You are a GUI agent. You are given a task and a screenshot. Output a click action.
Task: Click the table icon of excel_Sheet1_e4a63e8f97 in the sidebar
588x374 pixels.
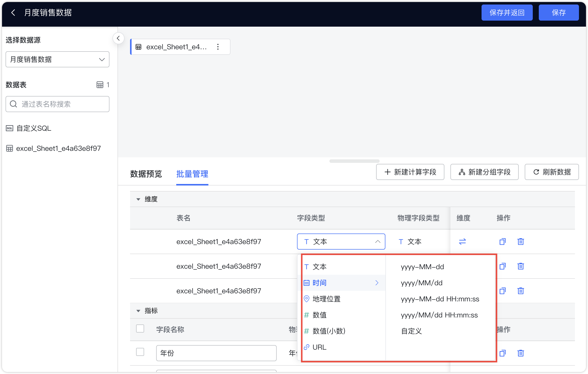[10, 149]
